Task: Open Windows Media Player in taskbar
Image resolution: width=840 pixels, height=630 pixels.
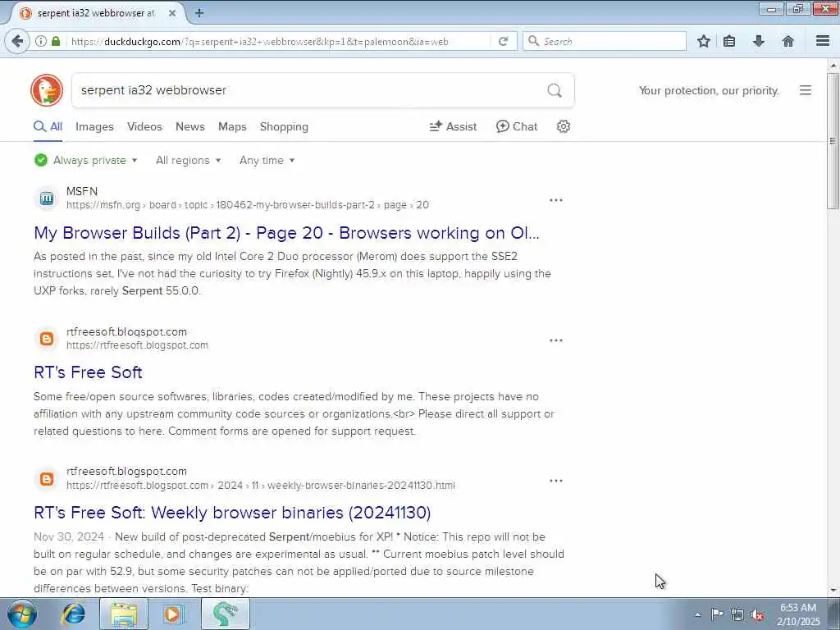Action: click(x=172, y=614)
